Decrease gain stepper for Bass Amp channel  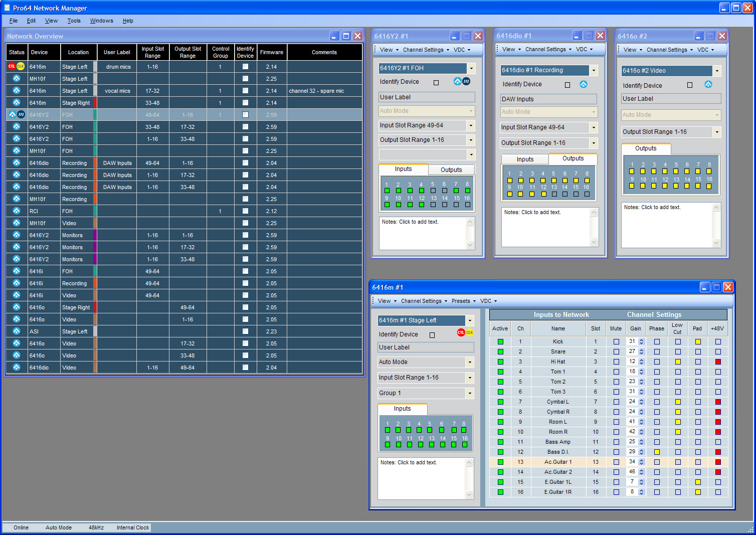641,444
